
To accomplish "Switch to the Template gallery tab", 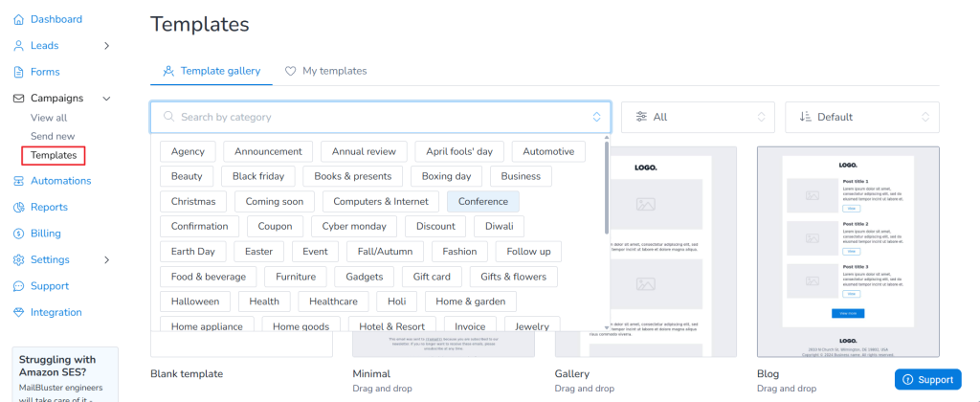I will [212, 71].
